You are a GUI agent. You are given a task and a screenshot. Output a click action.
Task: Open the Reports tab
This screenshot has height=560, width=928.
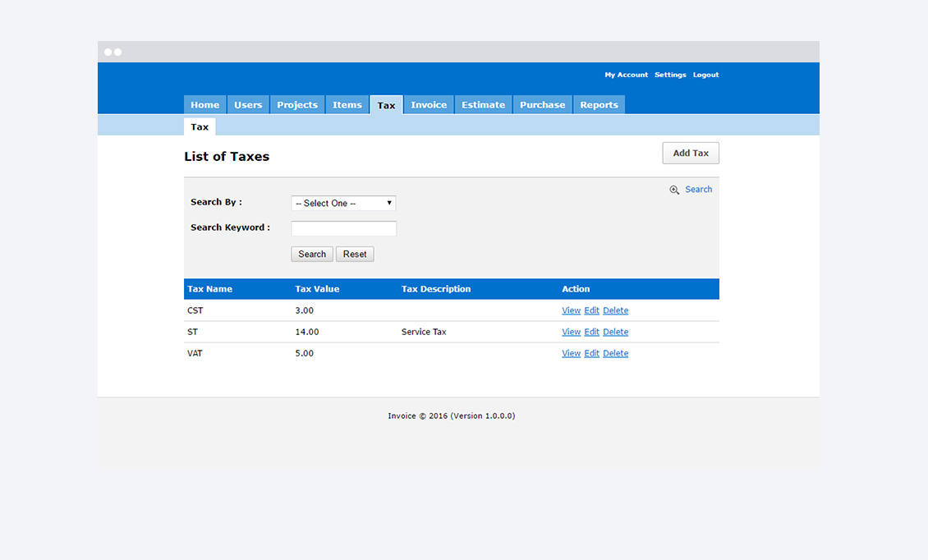pyautogui.click(x=599, y=105)
